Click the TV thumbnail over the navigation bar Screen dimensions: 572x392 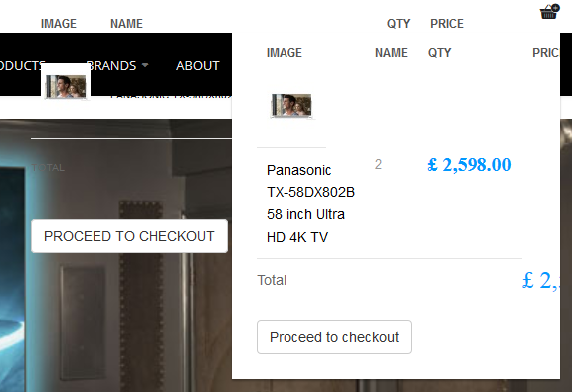click(66, 87)
